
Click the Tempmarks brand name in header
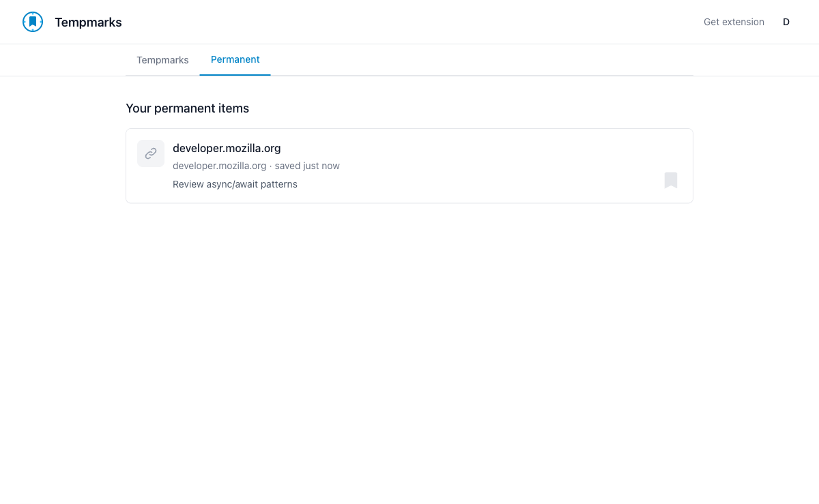(x=88, y=23)
